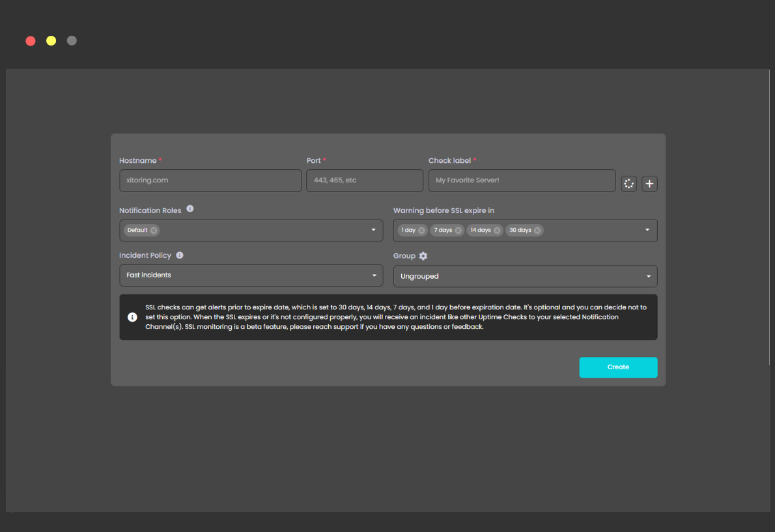Image resolution: width=775 pixels, height=532 pixels.
Task: Add another check with the plus icon
Action: tap(649, 184)
